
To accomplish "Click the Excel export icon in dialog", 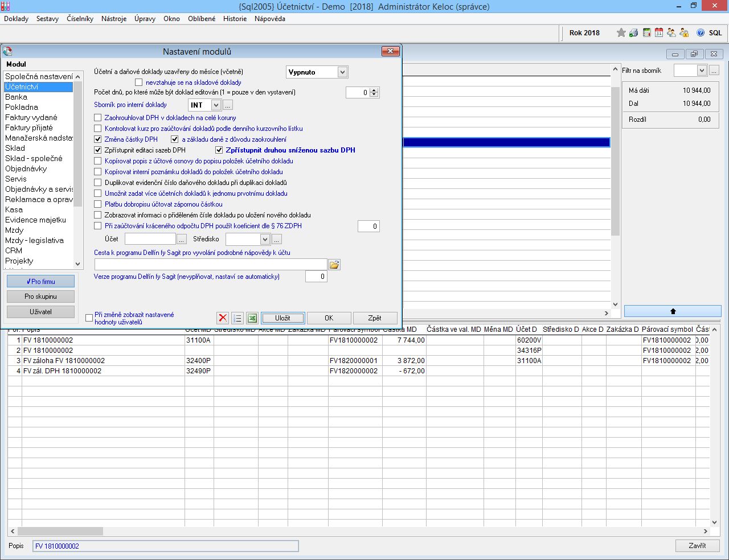I will click(x=252, y=318).
